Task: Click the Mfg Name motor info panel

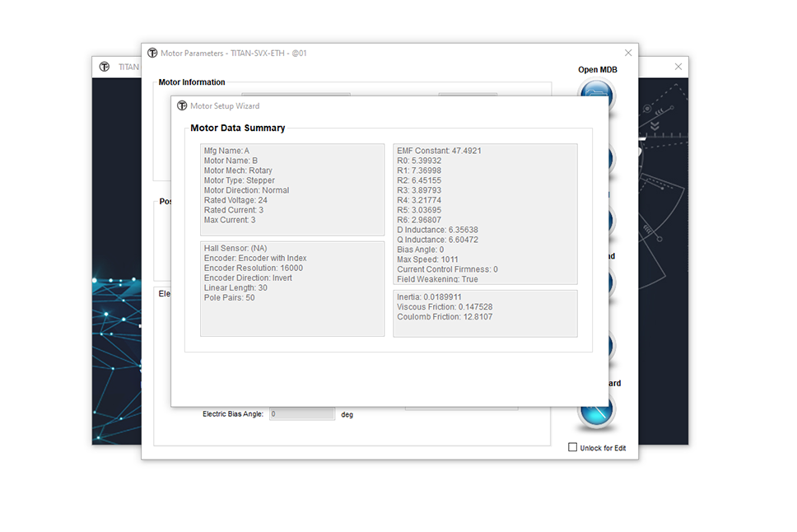Action: click(x=292, y=189)
